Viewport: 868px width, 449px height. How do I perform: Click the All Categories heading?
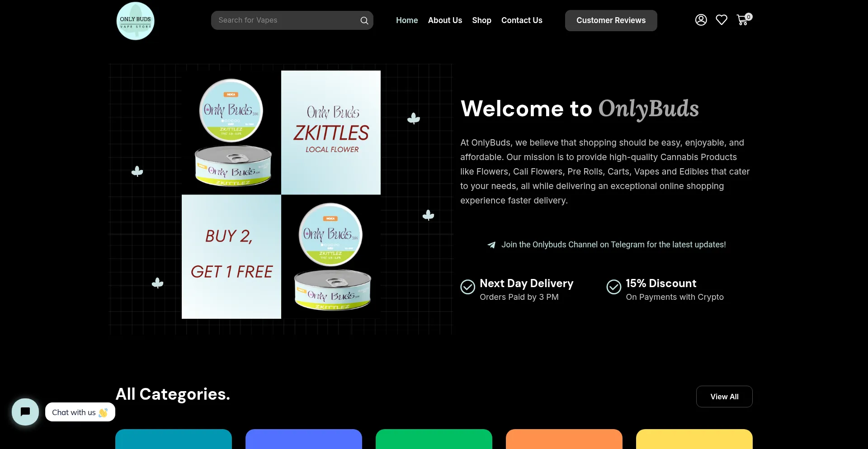click(173, 394)
